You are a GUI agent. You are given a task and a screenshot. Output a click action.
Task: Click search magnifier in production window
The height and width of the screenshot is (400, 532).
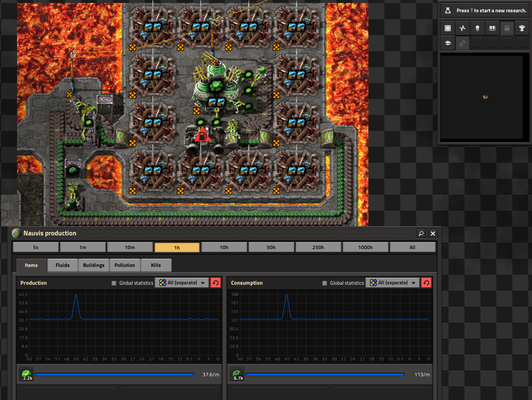421,233
